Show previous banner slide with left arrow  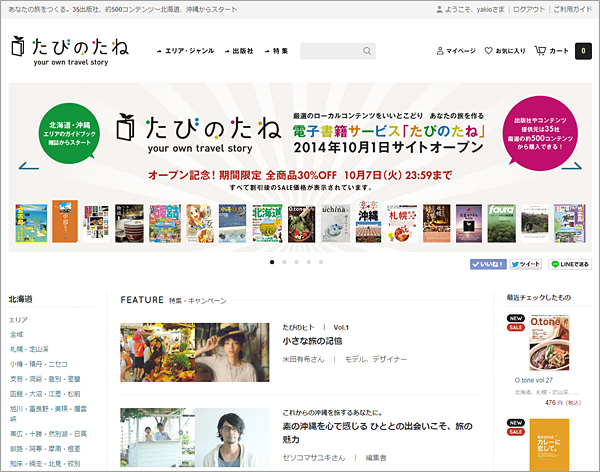point(29,166)
